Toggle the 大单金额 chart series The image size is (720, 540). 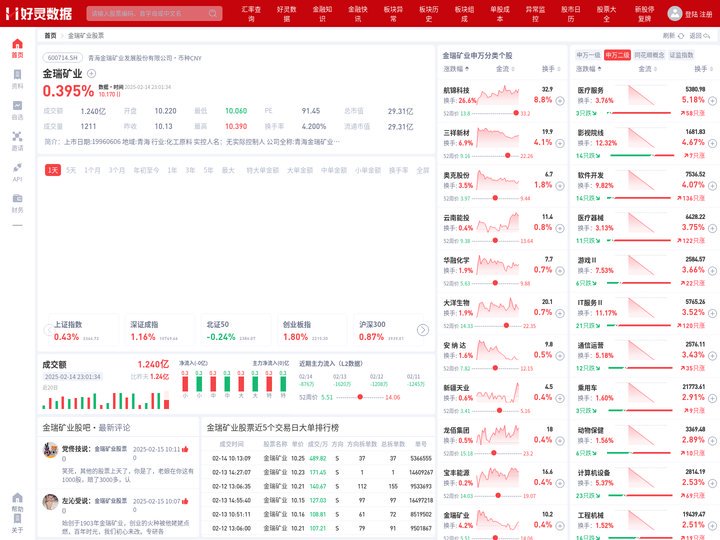(x=300, y=170)
